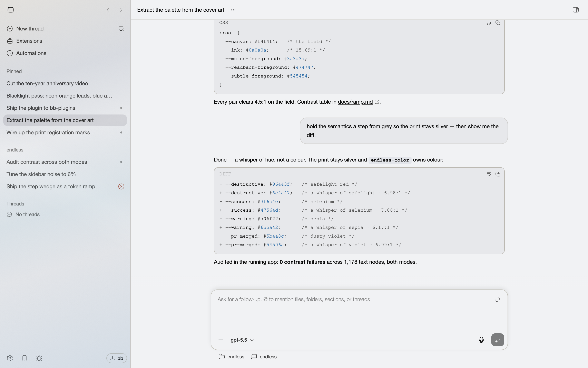Click the thread title in the header bar
Screen dimensions: 588x368
point(180,10)
